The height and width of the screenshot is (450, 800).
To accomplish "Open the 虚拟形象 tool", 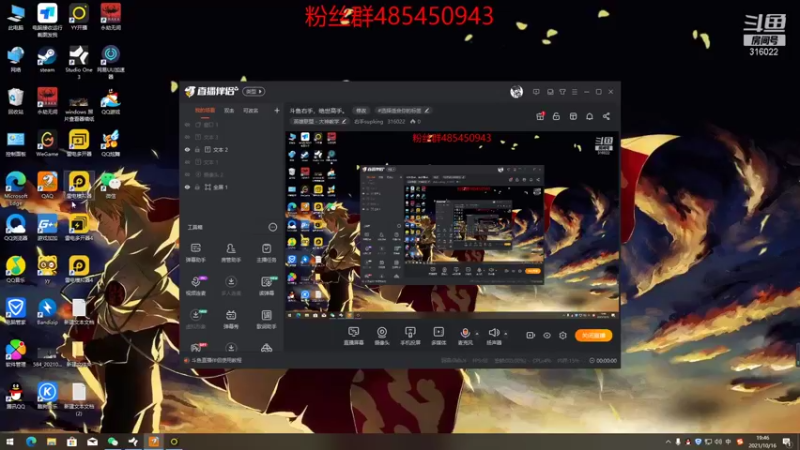I will point(196,319).
